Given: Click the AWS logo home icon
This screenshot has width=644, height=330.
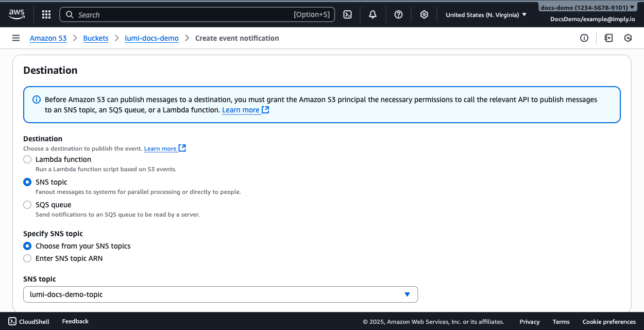Looking at the screenshot, I should 16,14.
